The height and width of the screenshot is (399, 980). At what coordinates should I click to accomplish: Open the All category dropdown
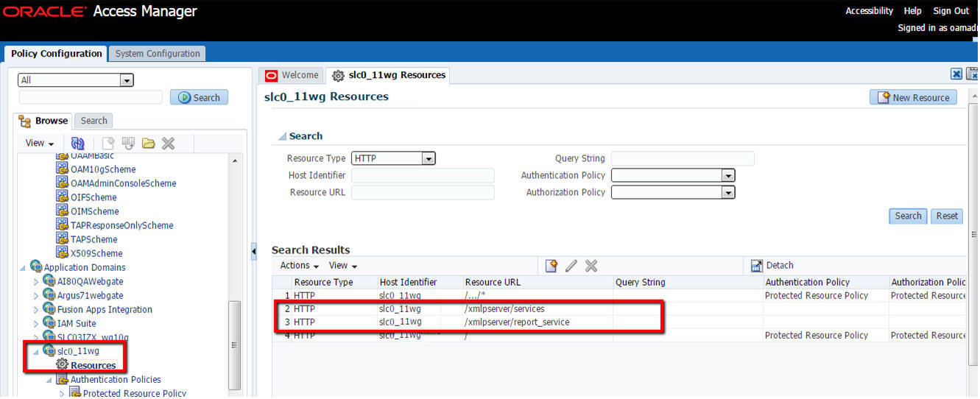tap(127, 80)
